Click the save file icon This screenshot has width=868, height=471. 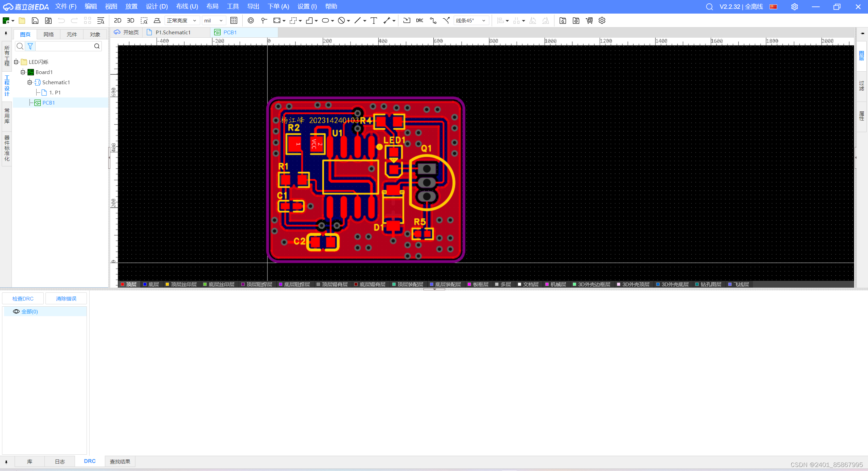tap(35, 20)
